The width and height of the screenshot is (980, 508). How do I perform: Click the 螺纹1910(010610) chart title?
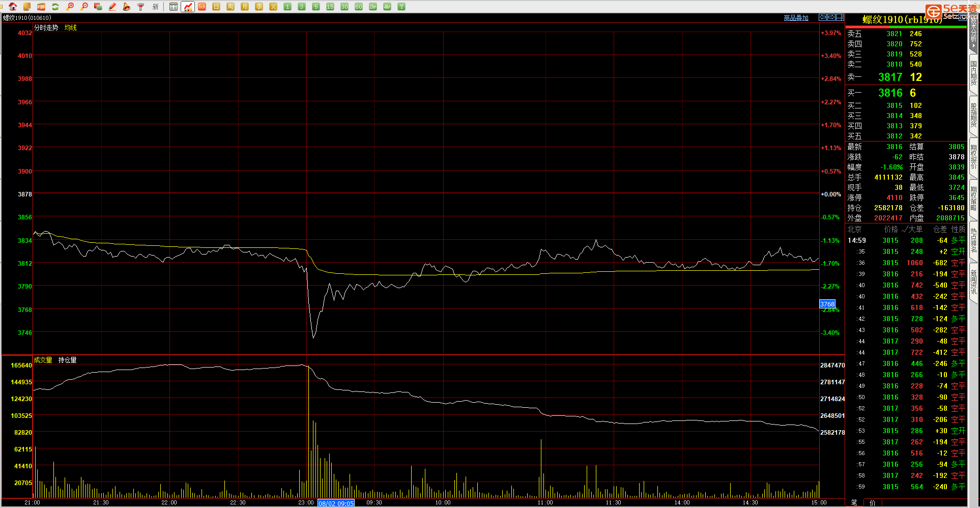pos(27,18)
